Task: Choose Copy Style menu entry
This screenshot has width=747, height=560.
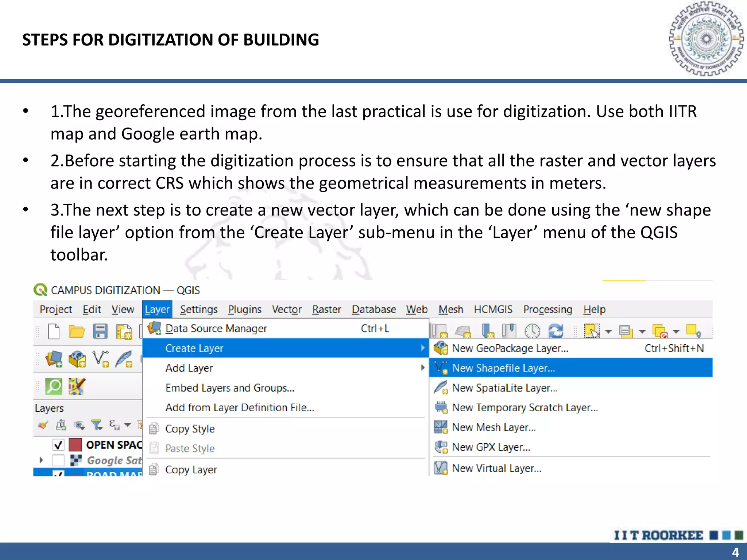Action: (x=286, y=429)
